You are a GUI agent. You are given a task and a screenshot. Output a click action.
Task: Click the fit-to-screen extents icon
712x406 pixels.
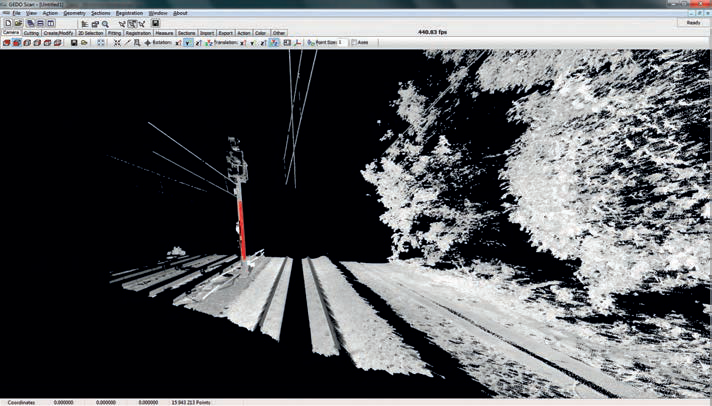pos(101,43)
